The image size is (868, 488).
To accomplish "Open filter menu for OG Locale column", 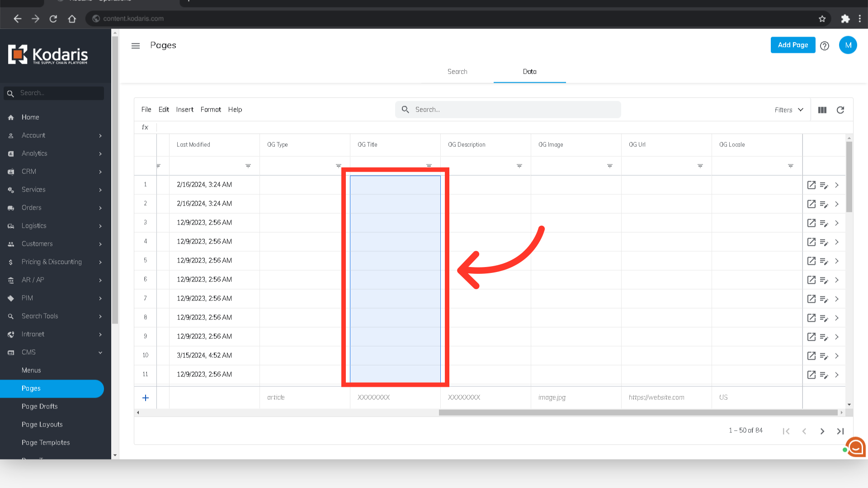I will coord(791,166).
